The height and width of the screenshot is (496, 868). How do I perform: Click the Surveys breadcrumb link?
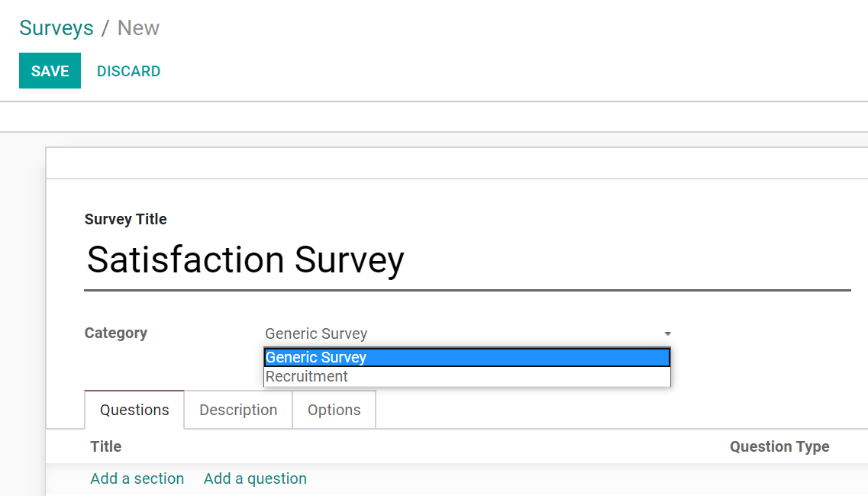tap(56, 28)
